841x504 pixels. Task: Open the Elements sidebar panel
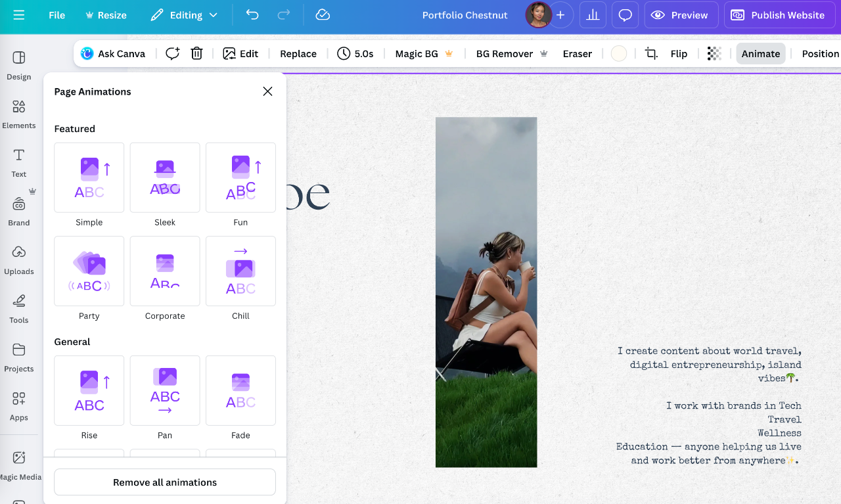pyautogui.click(x=19, y=113)
